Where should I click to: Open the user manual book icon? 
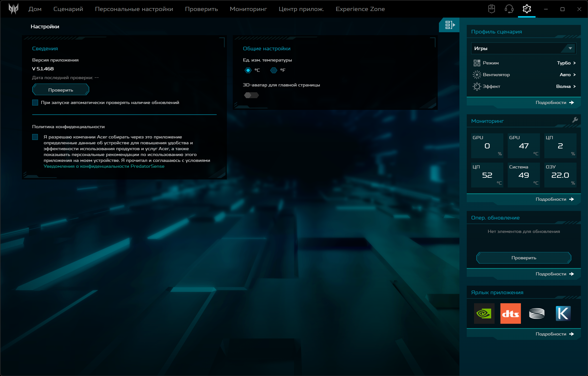tap(491, 9)
